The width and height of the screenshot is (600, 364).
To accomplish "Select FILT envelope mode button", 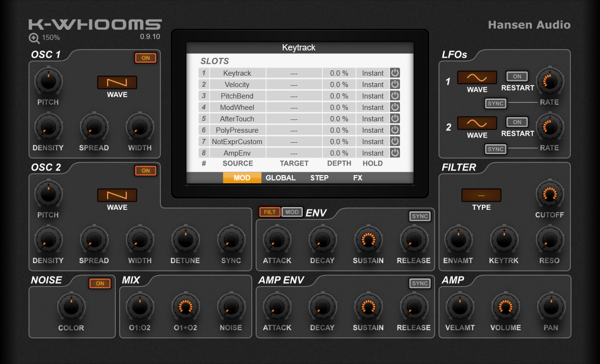I will 270,212.
